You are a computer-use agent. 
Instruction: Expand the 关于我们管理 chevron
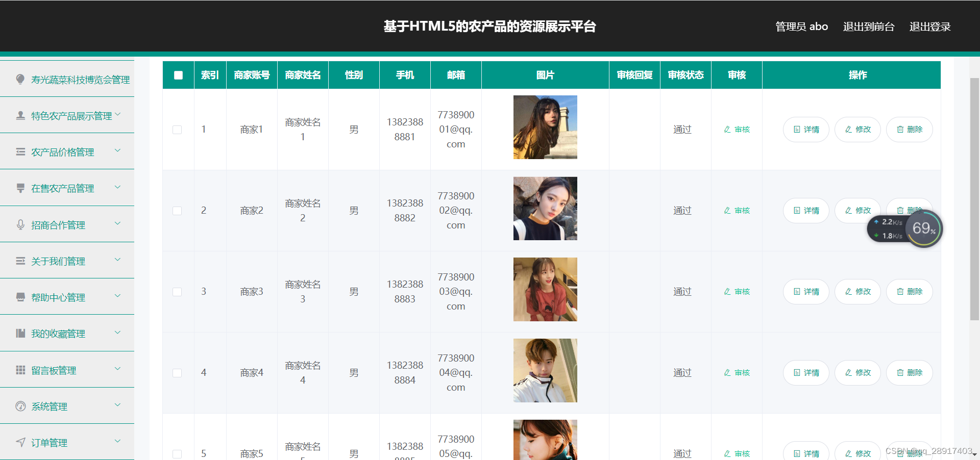118,260
